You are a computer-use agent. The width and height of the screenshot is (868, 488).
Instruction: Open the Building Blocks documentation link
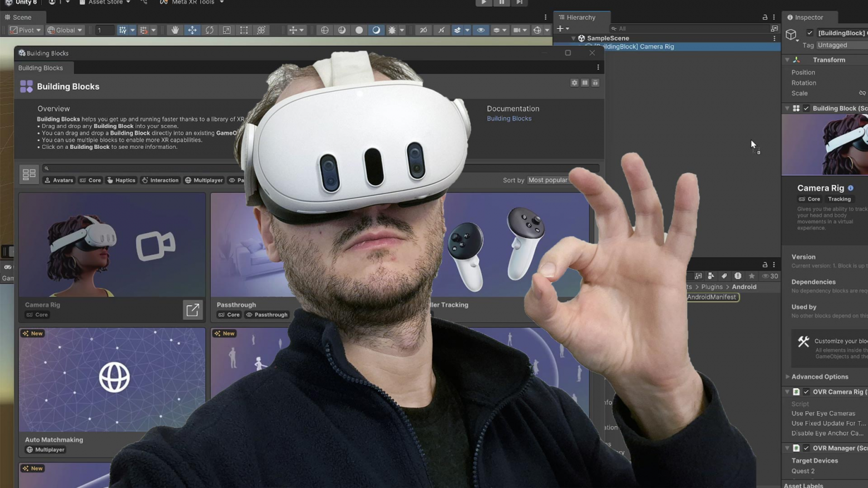[509, 119]
